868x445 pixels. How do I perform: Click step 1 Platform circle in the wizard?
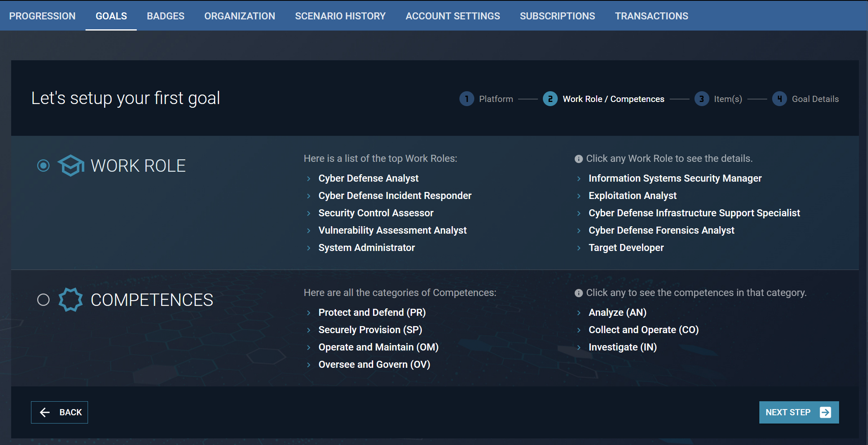pos(466,99)
